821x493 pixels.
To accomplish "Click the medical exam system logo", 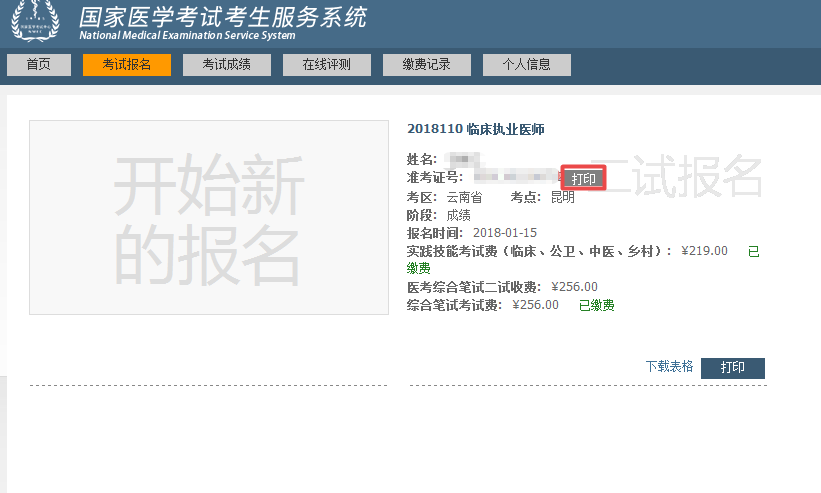I will point(35,21).
